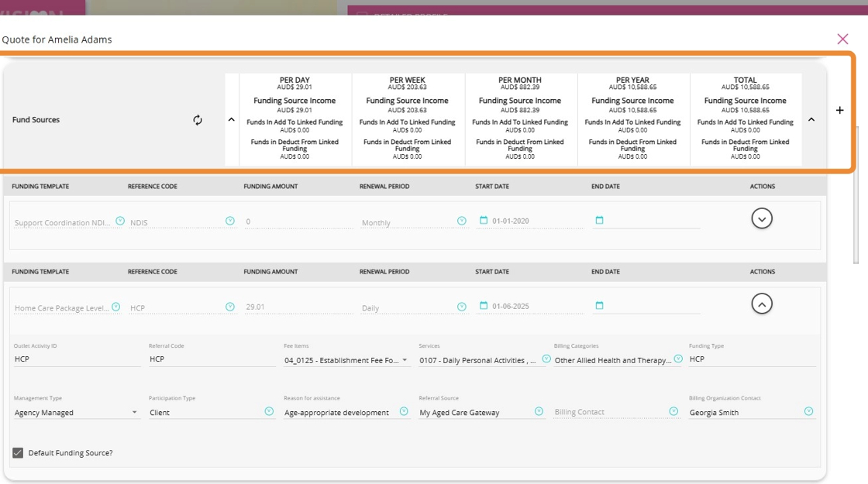Open the Billing Organization Contact selector icon
This screenshot has width=868, height=484.
point(809,411)
